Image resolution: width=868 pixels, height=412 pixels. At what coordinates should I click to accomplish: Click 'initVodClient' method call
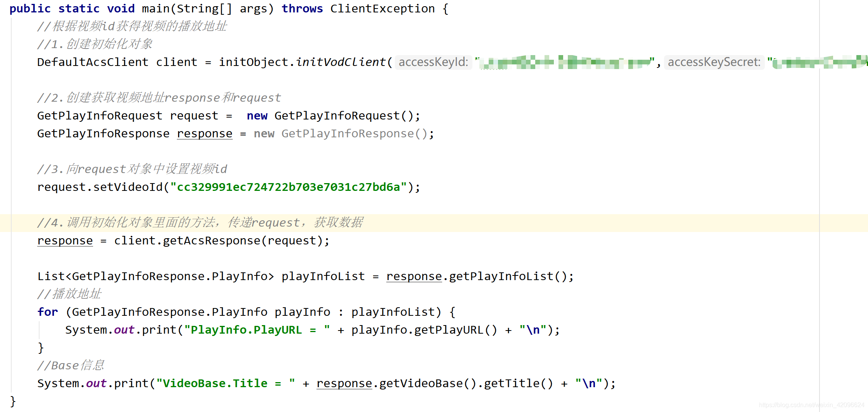(x=341, y=62)
